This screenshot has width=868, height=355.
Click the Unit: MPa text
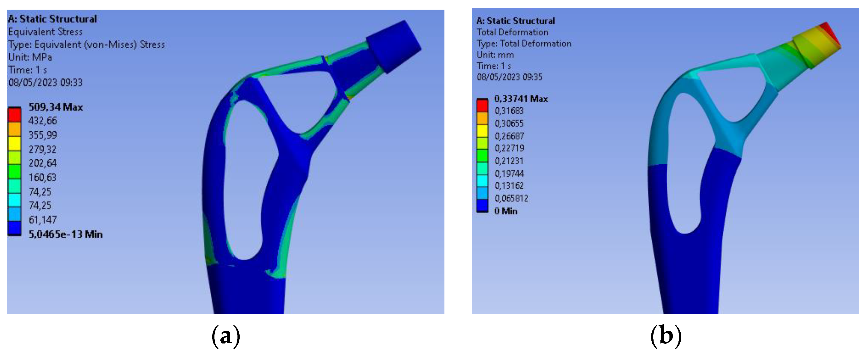30,57
